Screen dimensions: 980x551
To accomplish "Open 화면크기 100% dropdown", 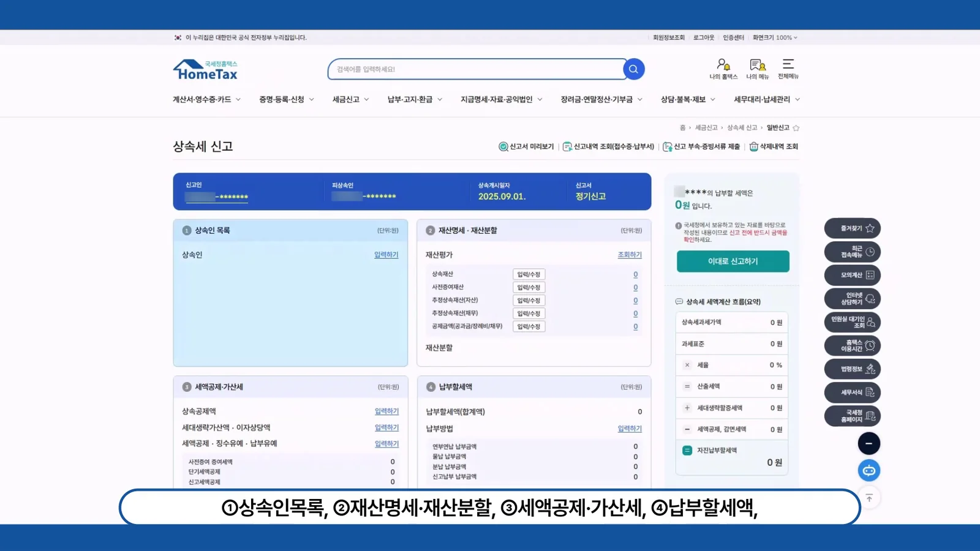I will point(775,37).
